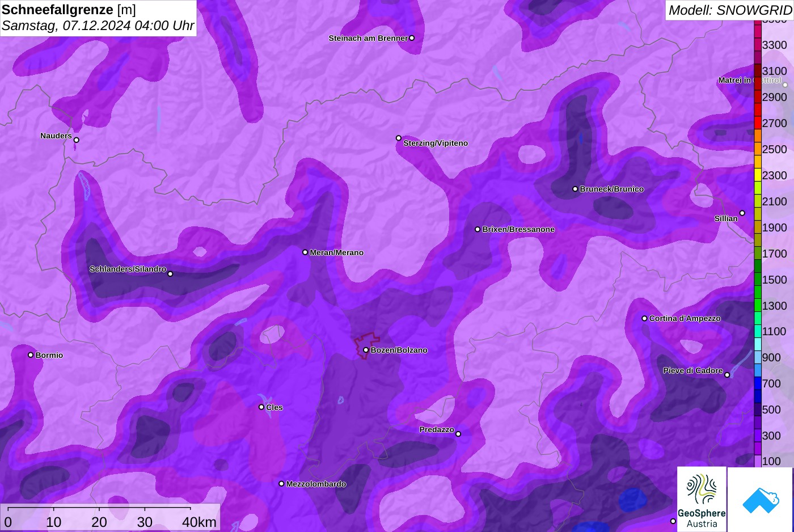
Task: Click the legend value '1900'
Action: [774, 227]
